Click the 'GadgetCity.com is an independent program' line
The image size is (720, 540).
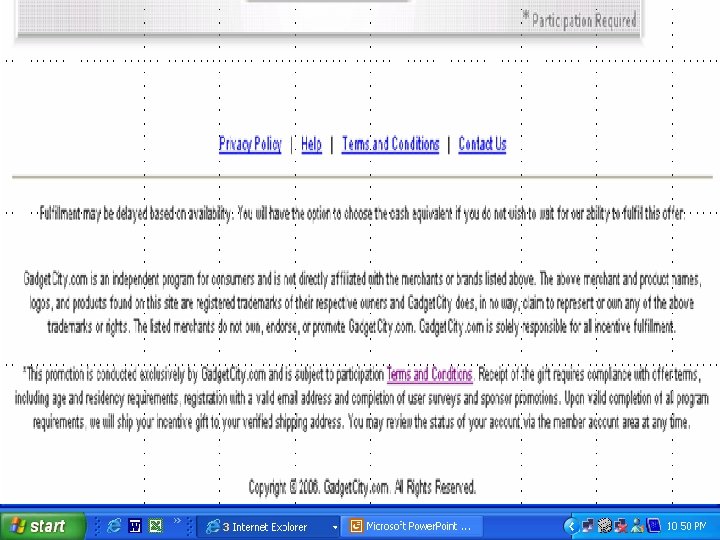pyautogui.click(x=362, y=279)
